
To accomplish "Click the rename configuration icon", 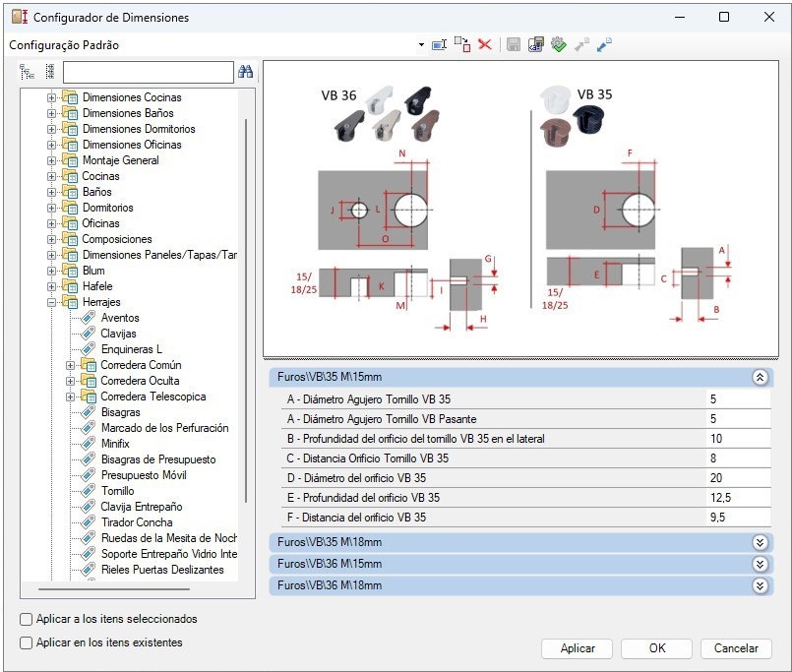I will click(x=439, y=45).
